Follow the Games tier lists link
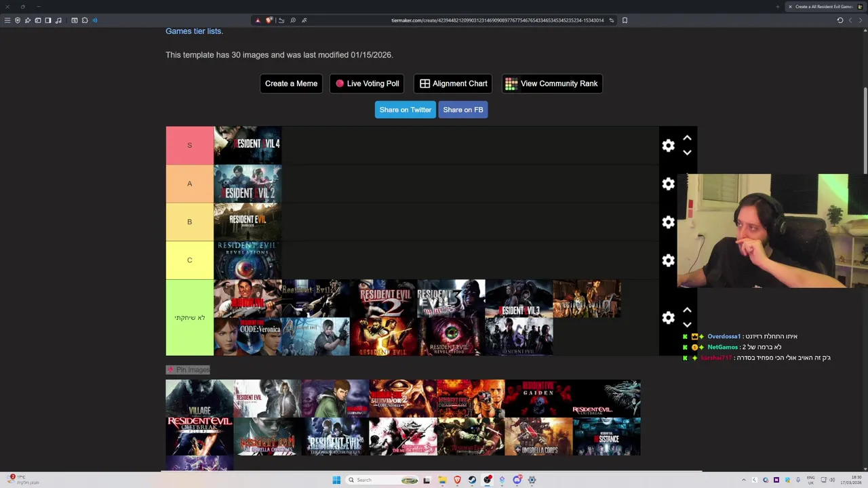 point(194,31)
